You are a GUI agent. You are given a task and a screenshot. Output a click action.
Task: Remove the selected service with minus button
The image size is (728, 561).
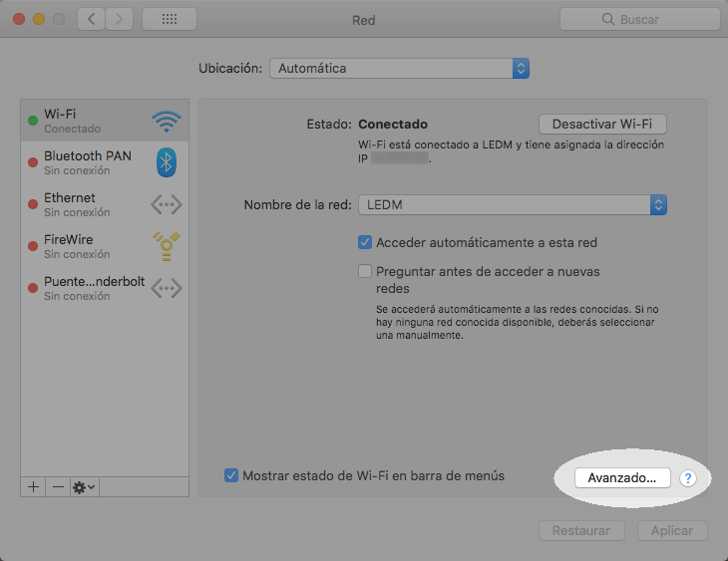pos(58,486)
